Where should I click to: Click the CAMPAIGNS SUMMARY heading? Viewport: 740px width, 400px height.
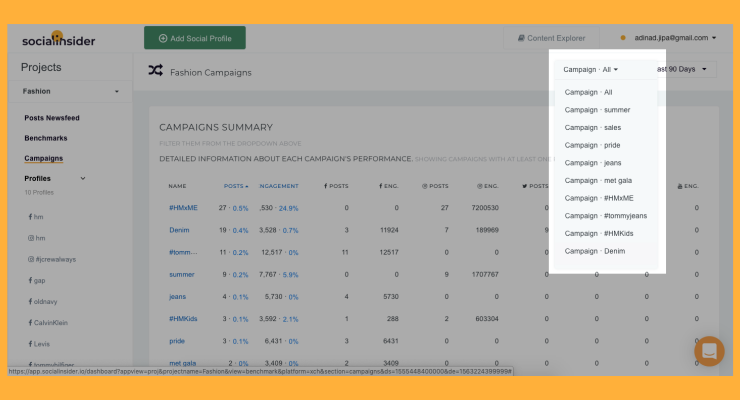click(x=216, y=127)
